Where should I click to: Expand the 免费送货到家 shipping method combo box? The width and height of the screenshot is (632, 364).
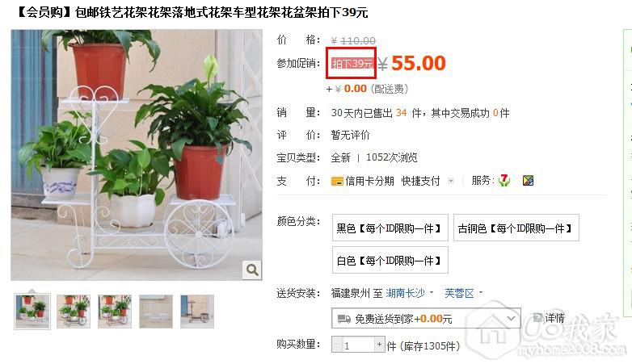(x=426, y=319)
